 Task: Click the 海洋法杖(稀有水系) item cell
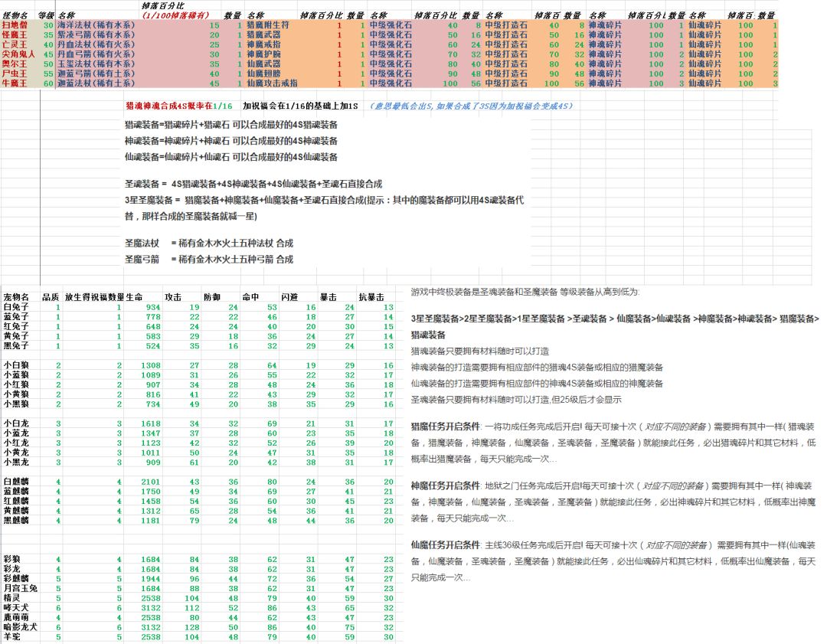click(x=96, y=25)
